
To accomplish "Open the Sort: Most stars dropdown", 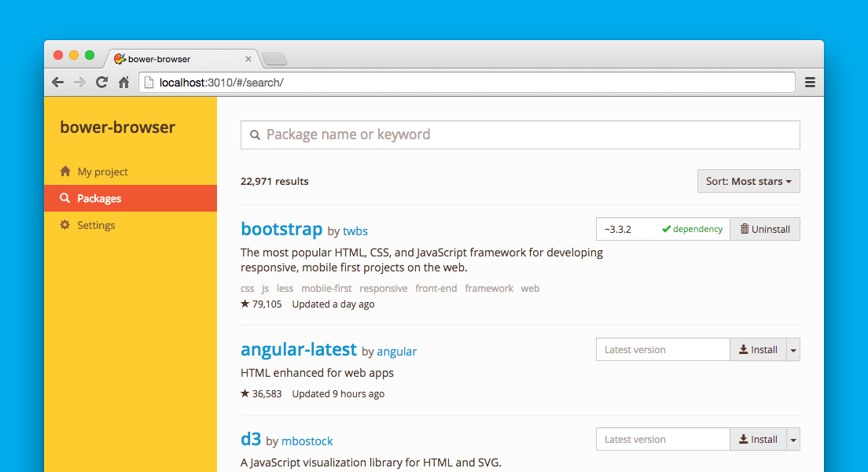I will (748, 181).
